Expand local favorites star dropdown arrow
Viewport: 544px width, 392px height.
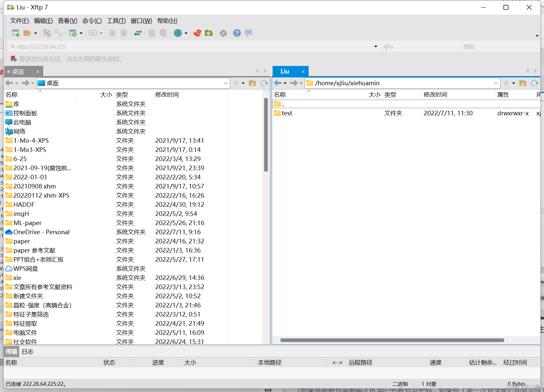point(243,83)
